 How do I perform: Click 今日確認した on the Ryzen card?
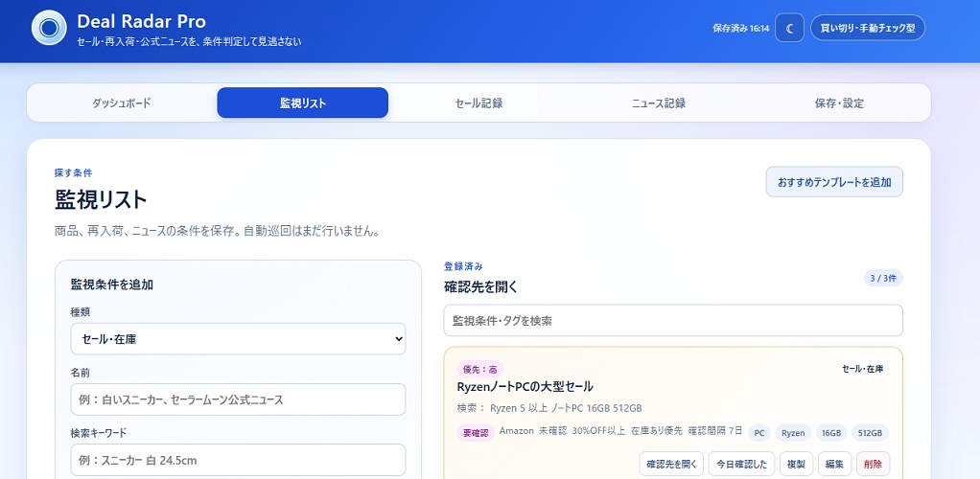741,464
